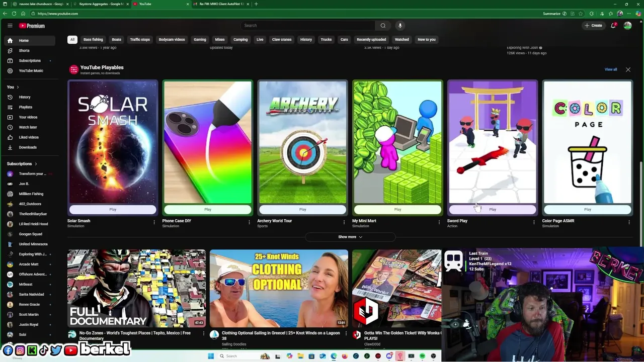Click the Create button

pyautogui.click(x=593, y=26)
